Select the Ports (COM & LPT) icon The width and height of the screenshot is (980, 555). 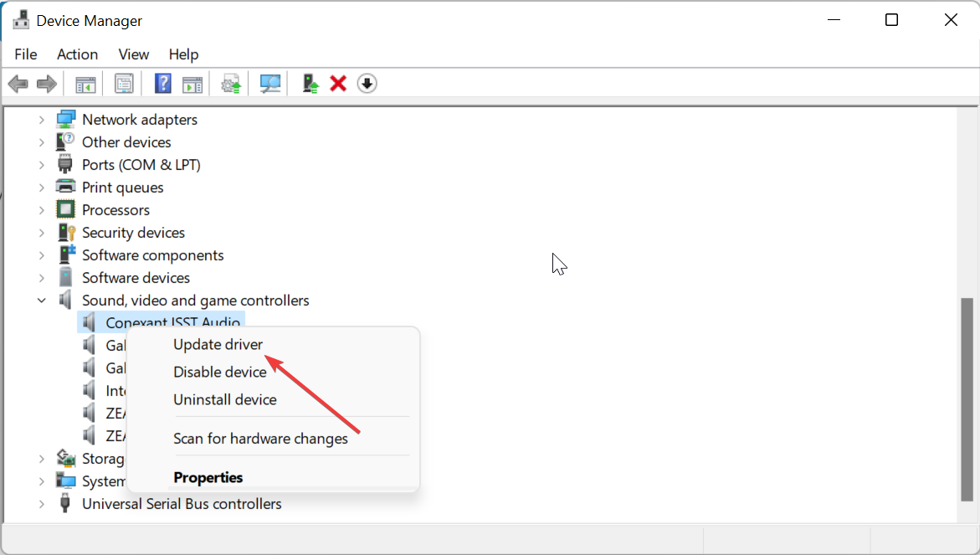[65, 164]
